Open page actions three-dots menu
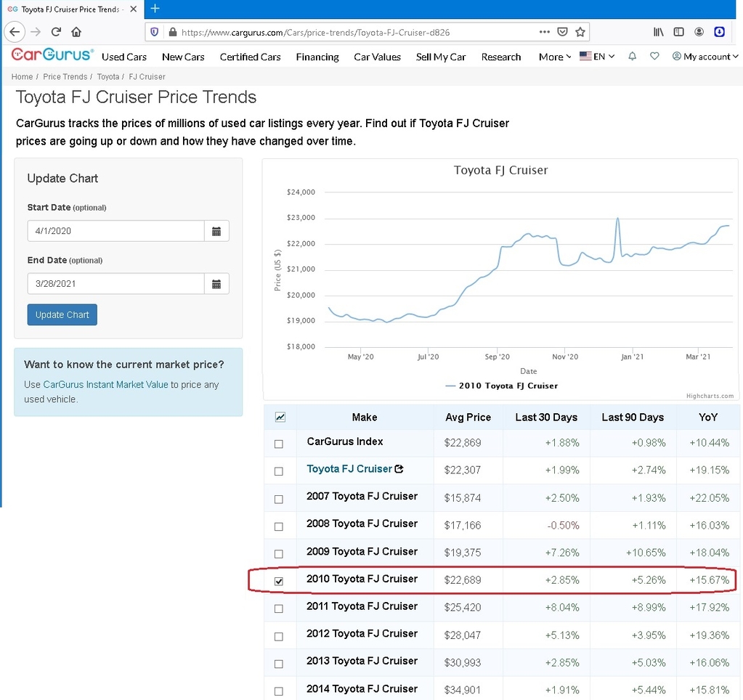This screenshot has width=743, height=700. click(x=545, y=32)
